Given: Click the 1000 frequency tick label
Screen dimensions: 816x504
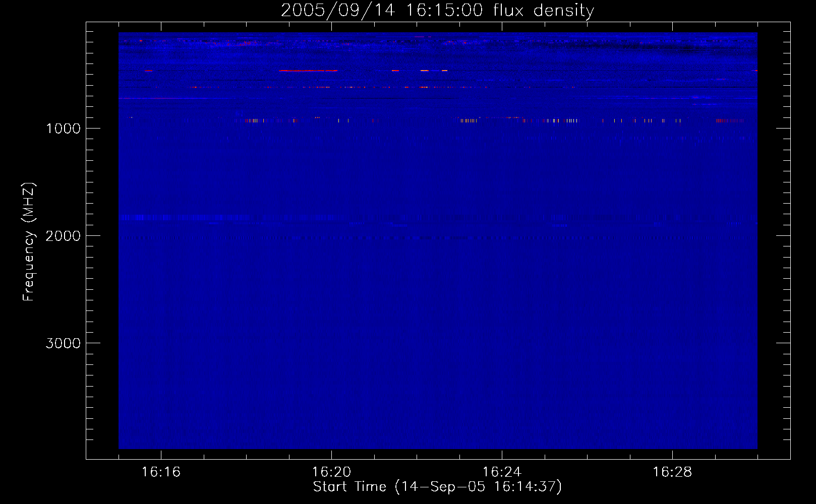Looking at the screenshot, I should pos(64,129).
